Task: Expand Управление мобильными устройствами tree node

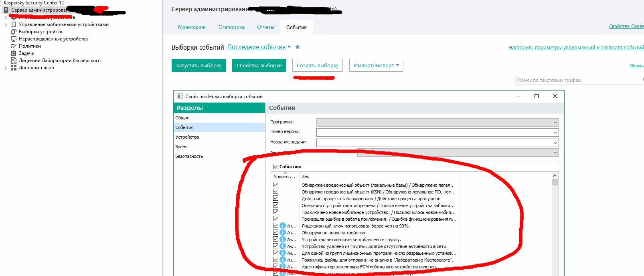Action: pyautogui.click(x=6, y=24)
